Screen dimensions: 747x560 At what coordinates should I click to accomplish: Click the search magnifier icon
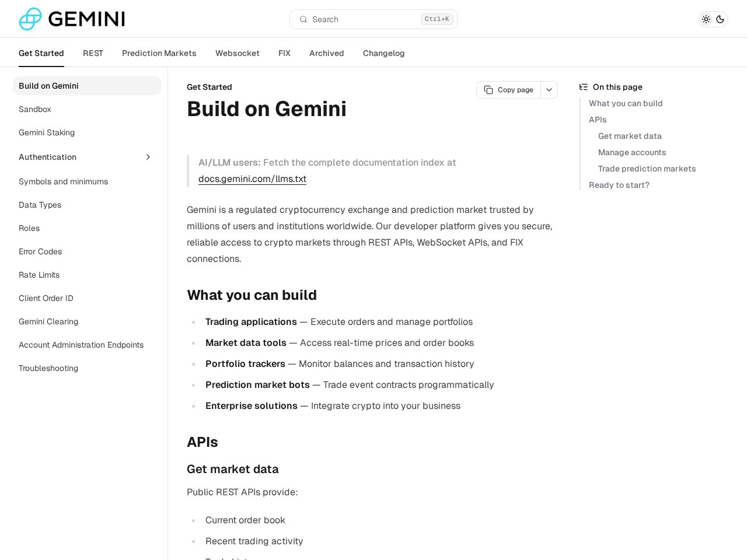point(303,19)
